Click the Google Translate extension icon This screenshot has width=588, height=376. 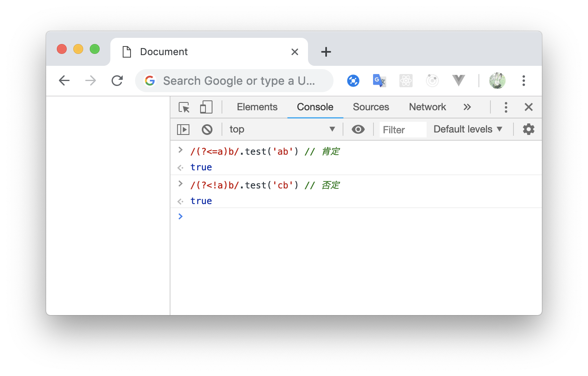379,81
